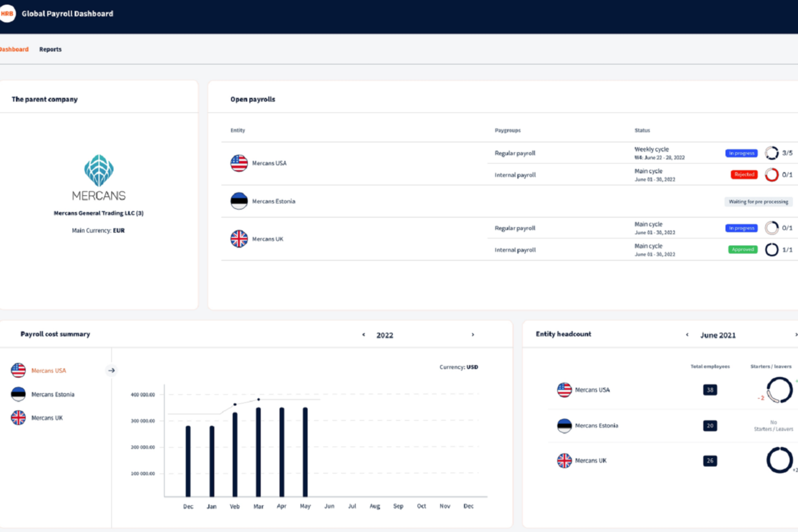Click Mercans USA flag in Open payrolls
798x532 pixels.
click(x=239, y=163)
